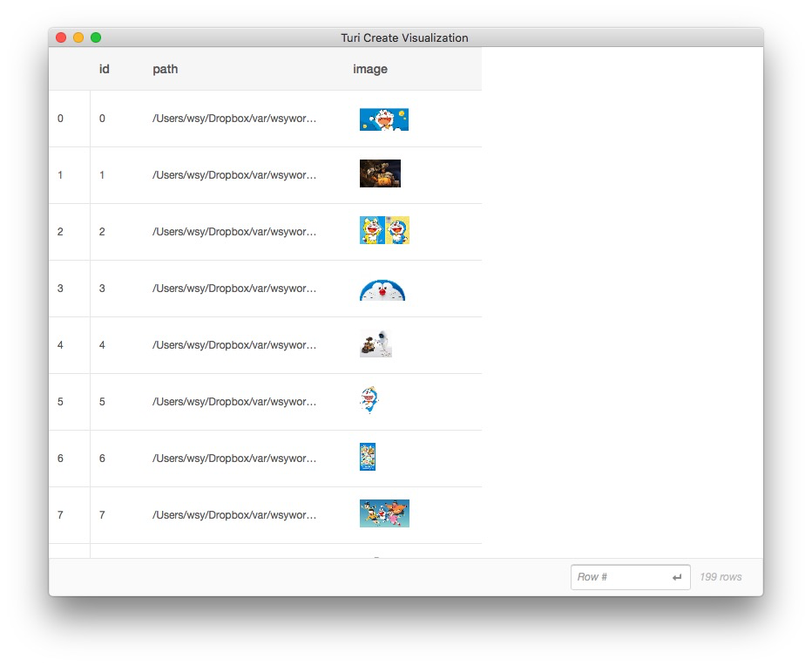The image size is (812, 666).
Task: Select the dark Wall-E thumbnail in row 1
Action: click(x=380, y=173)
